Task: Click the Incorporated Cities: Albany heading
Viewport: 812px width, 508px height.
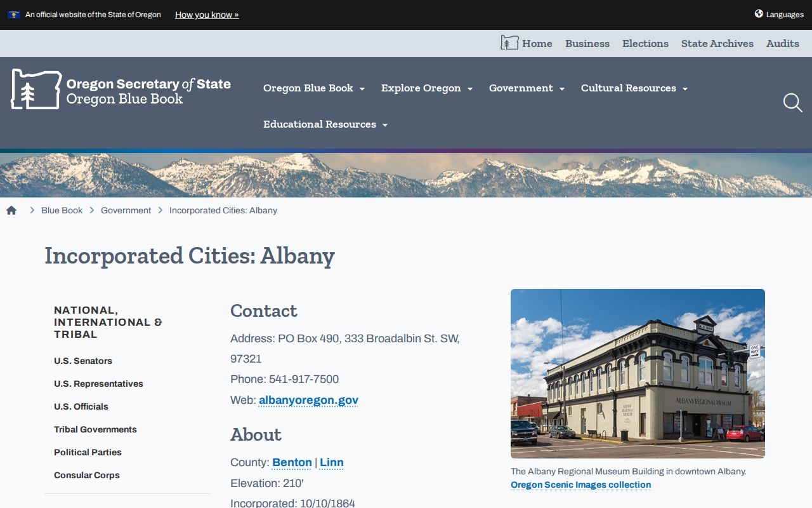Action: click(x=190, y=255)
